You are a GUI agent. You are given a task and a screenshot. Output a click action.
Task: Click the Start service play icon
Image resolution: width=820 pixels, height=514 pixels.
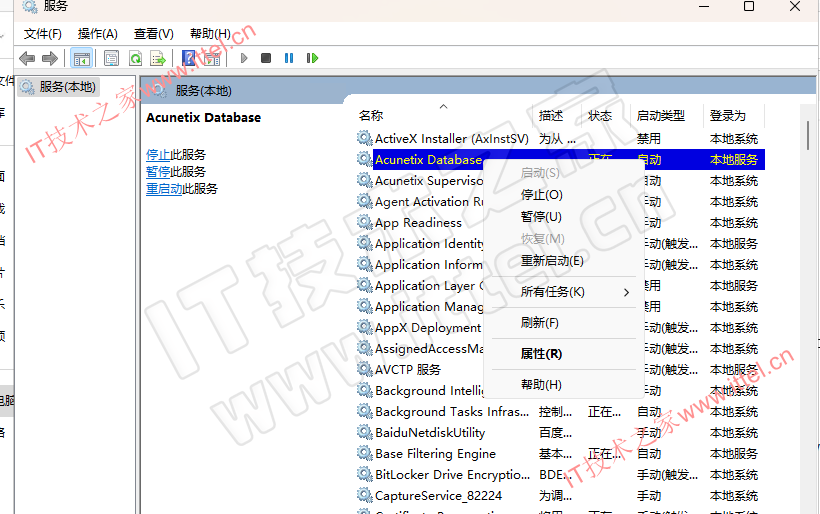pyautogui.click(x=244, y=58)
